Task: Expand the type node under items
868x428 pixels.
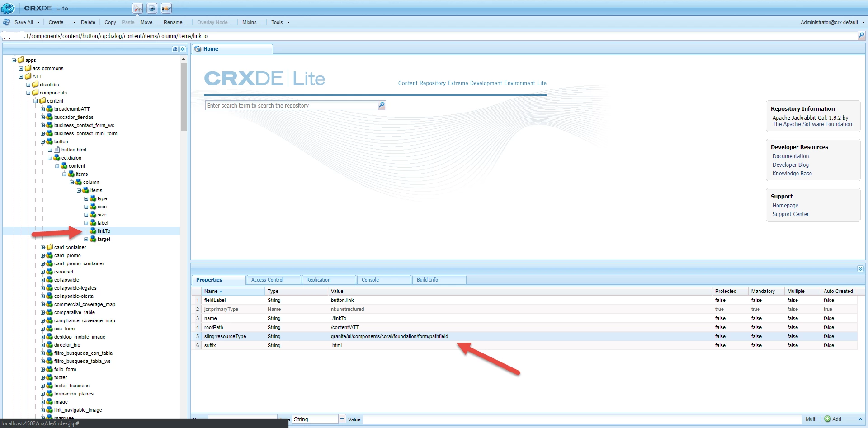Action: [86, 198]
